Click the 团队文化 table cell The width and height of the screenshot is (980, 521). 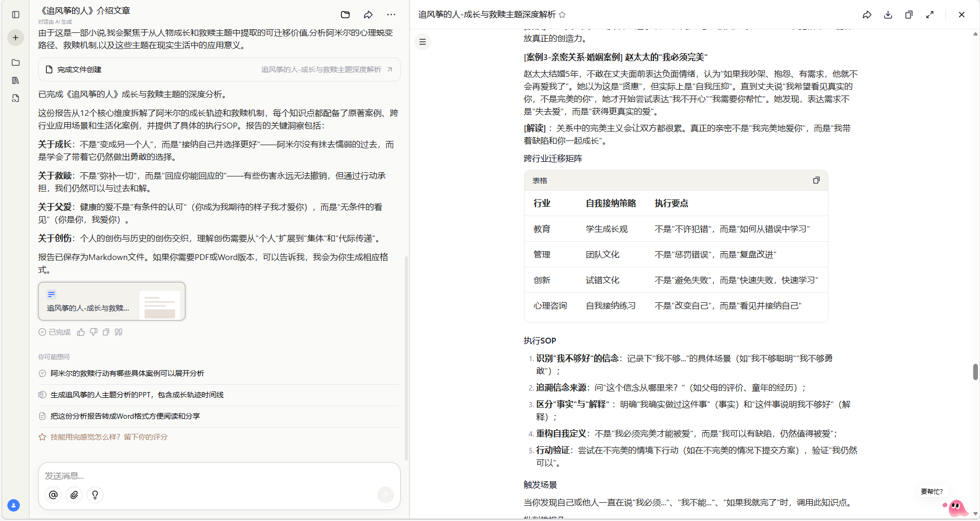[x=602, y=254]
